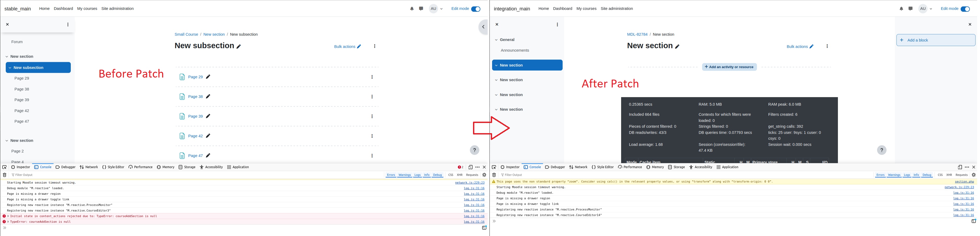The height and width of the screenshot is (236, 980).
Task: Open block drawer arrow in stable_main
Action: pyautogui.click(x=483, y=27)
